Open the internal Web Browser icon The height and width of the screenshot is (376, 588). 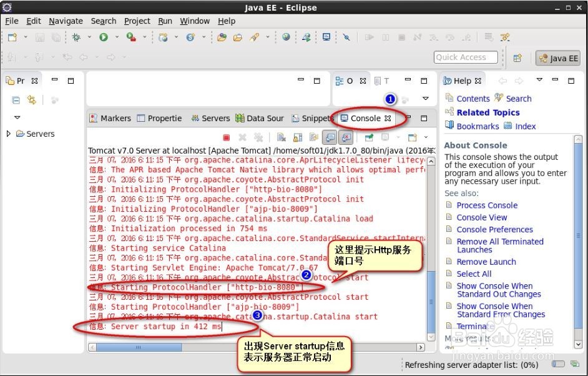click(x=284, y=36)
